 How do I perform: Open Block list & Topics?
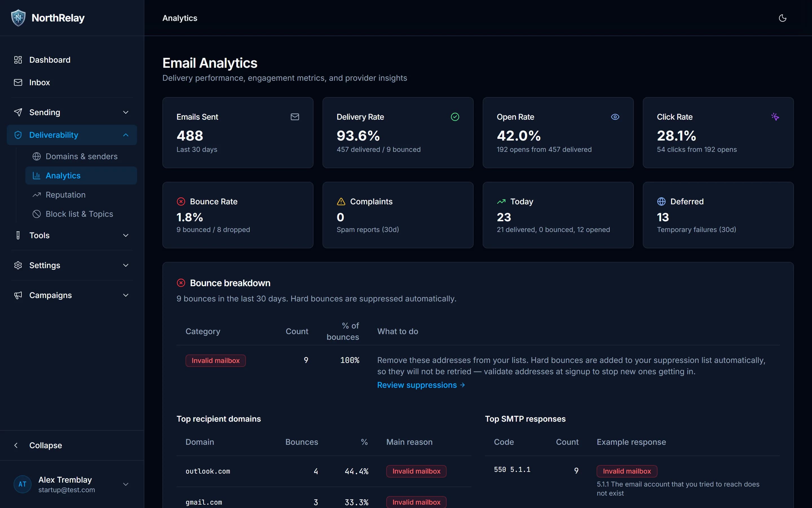(x=81, y=214)
